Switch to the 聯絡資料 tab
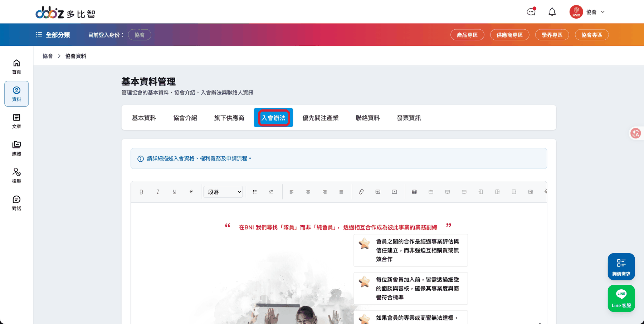 tap(368, 118)
